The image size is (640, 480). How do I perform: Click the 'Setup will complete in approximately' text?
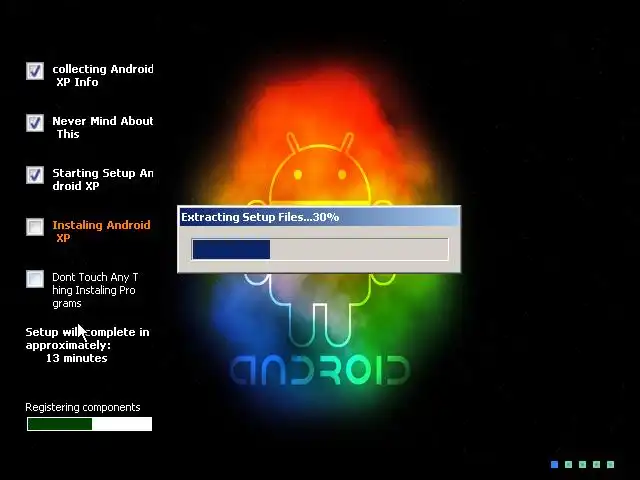[87, 339]
